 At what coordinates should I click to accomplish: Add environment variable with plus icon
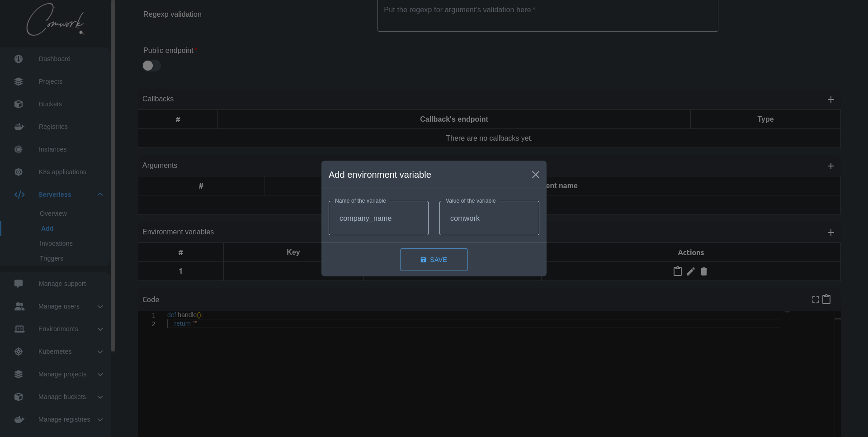click(831, 233)
